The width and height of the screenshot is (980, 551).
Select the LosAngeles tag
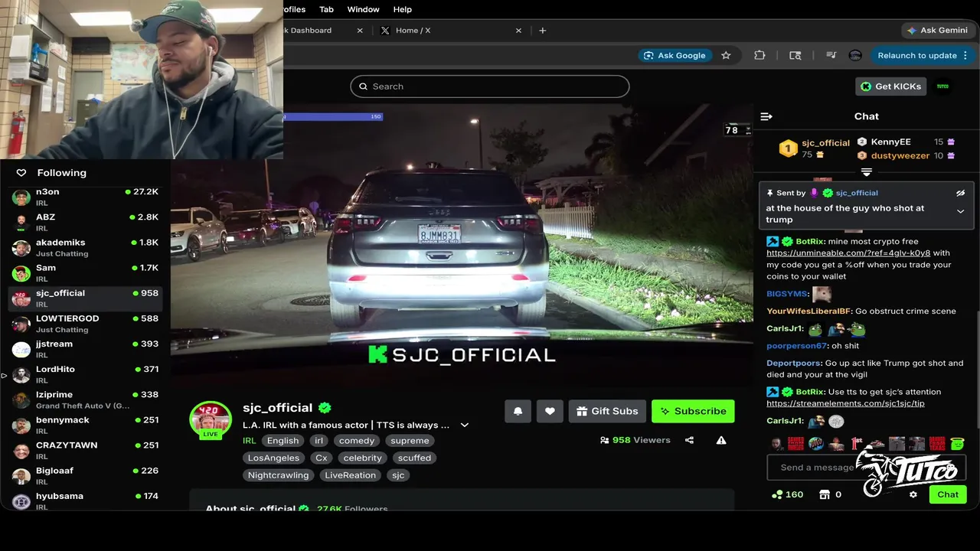pyautogui.click(x=273, y=458)
